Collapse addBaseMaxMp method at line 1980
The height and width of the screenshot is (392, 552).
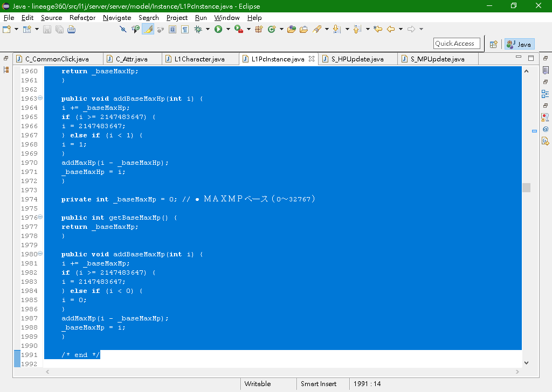coord(40,254)
